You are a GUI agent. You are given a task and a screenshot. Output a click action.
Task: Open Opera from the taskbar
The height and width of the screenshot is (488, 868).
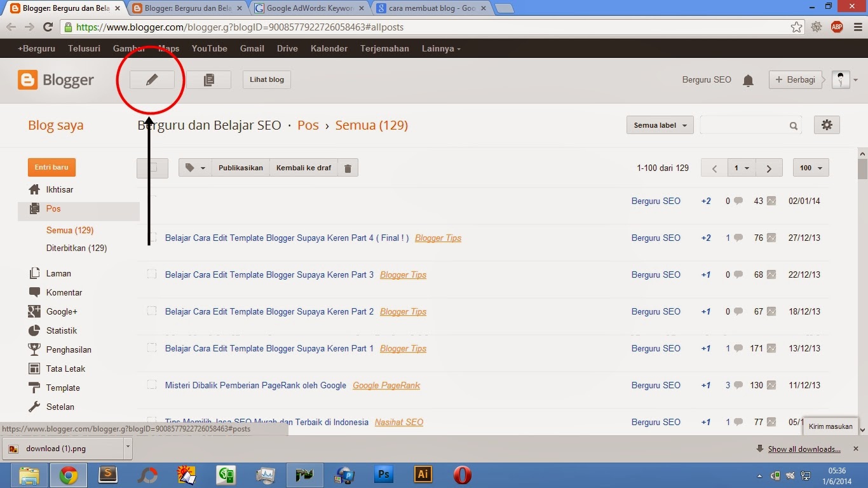[462, 475]
